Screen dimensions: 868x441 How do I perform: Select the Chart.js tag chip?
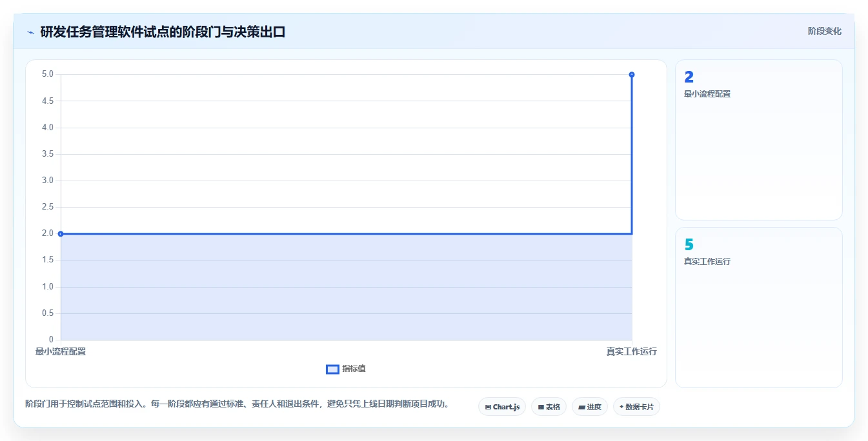tap(502, 407)
